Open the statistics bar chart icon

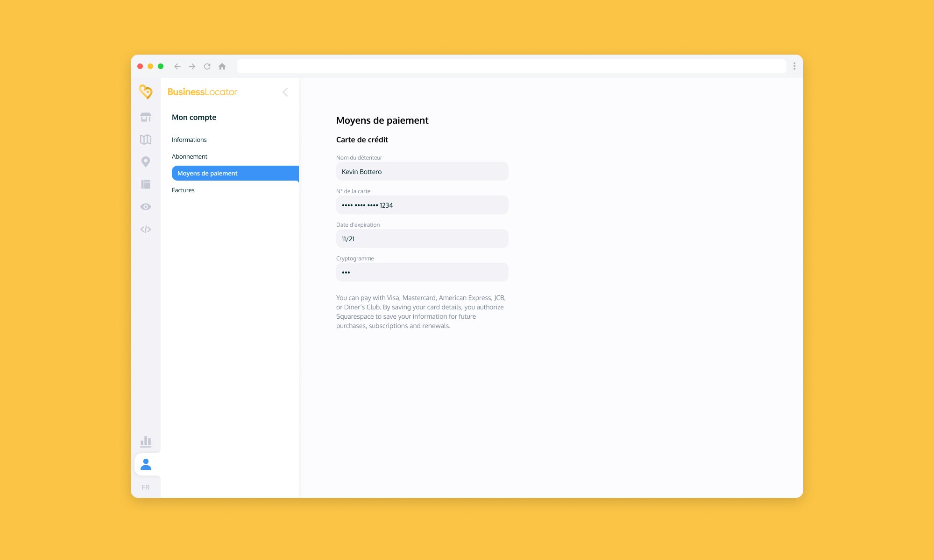[x=146, y=441]
